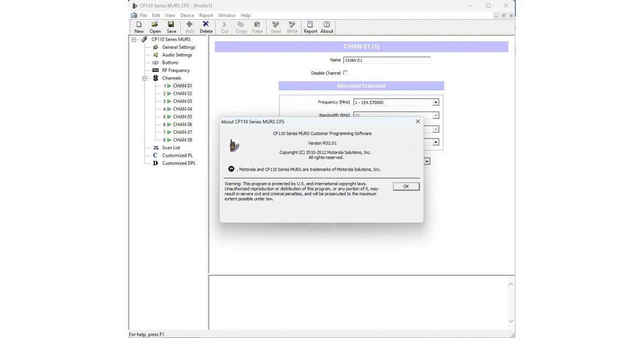Open Customized PL in the tree
The width and height of the screenshot is (644, 338).
(177, 156)
